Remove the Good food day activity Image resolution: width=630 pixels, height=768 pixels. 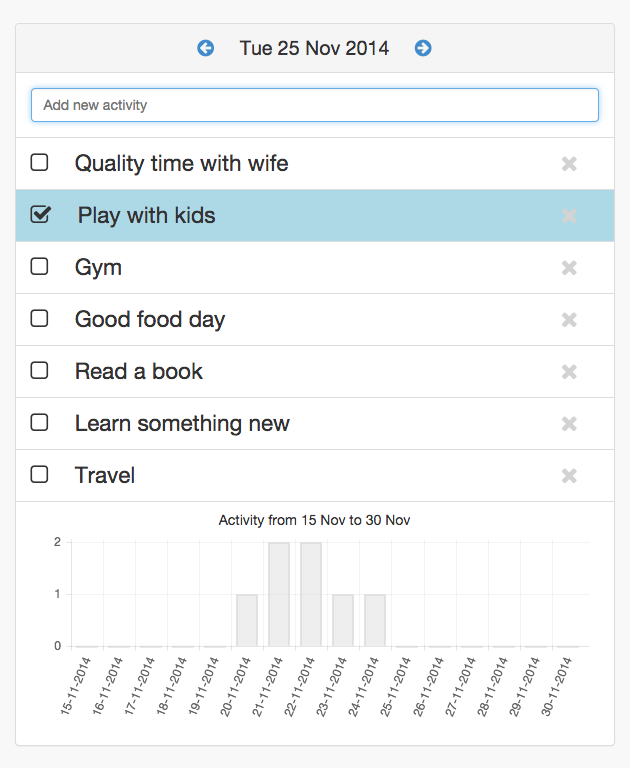[x=569, y=320]
